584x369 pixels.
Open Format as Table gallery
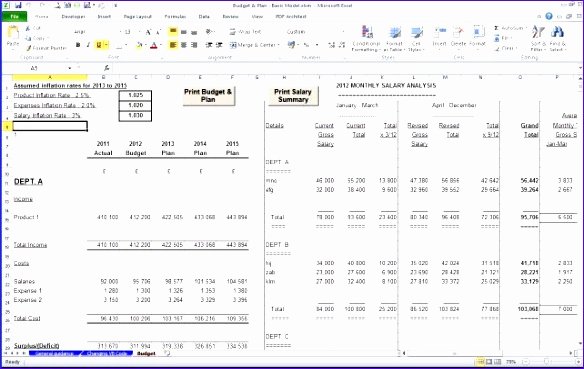click(x=394, y=38)
